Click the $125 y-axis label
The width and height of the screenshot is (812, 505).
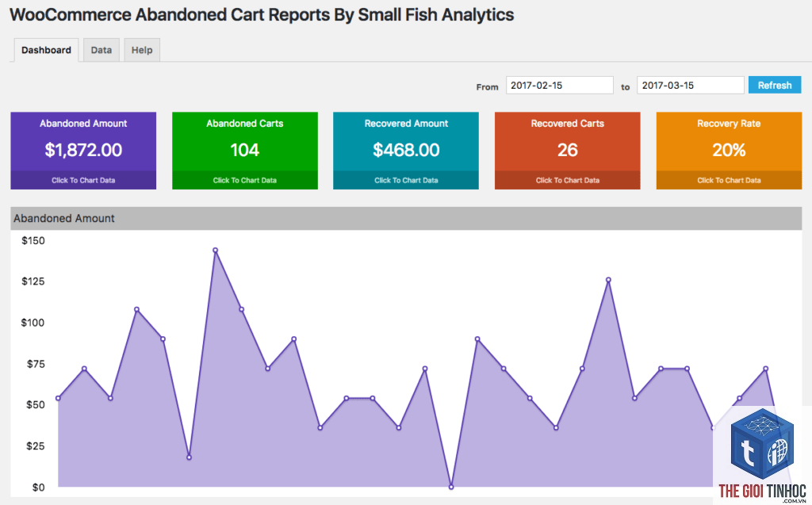(x=33, y=281)
